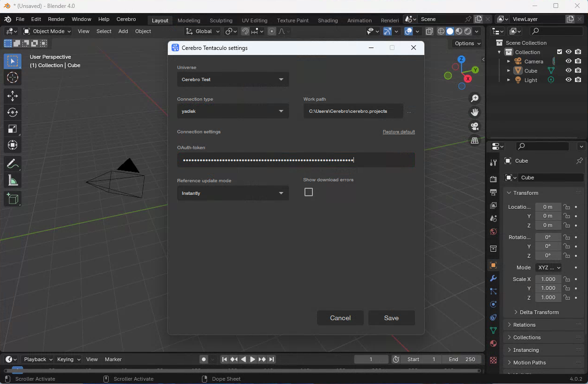Image resolution: width=588 pixels, height=384 pixels.
Task: Switch to the Modeling workspace tab
Action: click(x=189, y=21)
